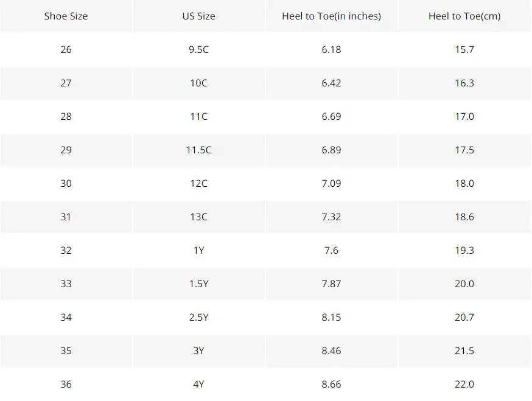
Task: Select shoe size 30 cell
Action: point(66,184)
